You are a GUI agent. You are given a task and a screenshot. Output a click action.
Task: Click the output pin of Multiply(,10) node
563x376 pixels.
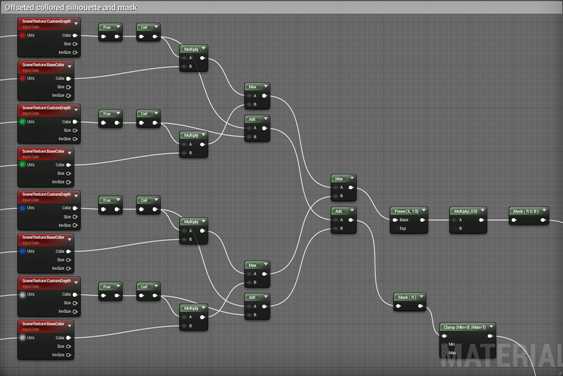[x=481, y=220]
